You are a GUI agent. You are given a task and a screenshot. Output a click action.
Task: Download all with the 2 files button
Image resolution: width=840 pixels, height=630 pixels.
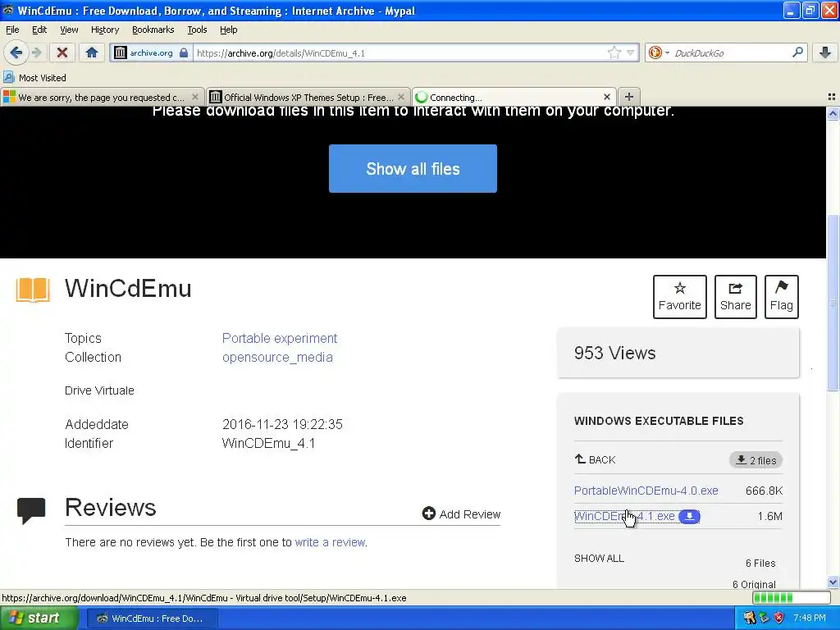[x=756, y=460]
